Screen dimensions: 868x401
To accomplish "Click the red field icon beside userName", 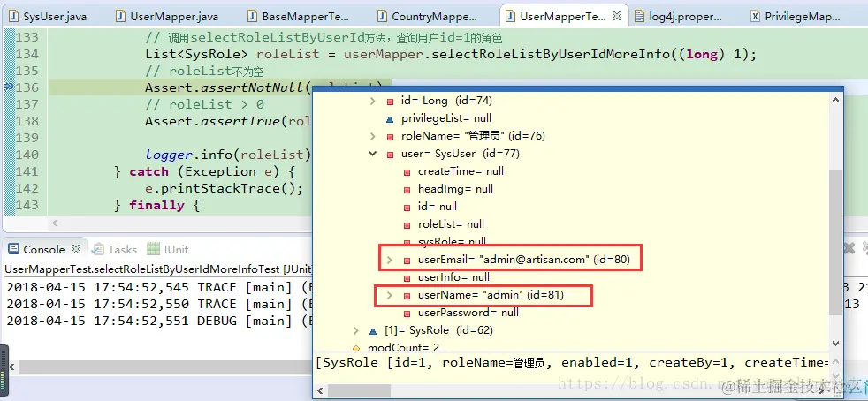I will pyautogui.click(x=407, y=296).
